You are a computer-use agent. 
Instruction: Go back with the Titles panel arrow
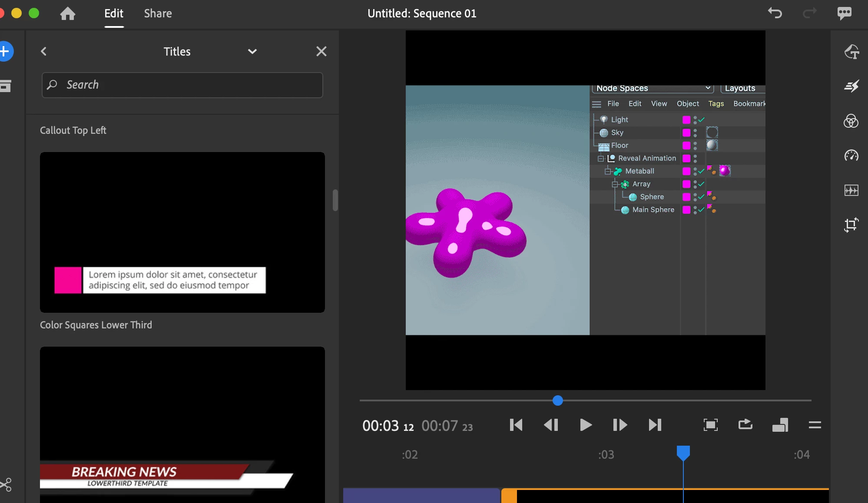(x=44, y=52)
